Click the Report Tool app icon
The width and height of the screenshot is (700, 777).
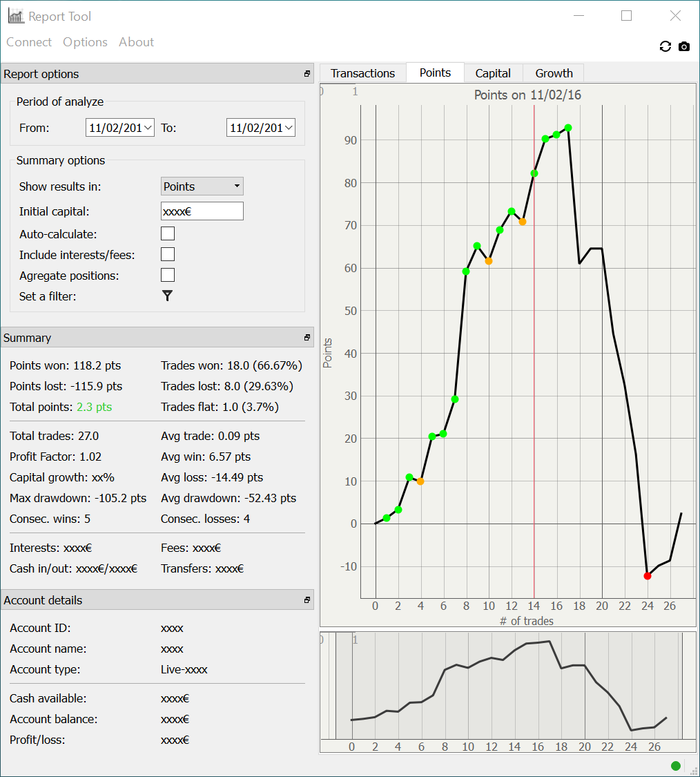tap(16, 16)
